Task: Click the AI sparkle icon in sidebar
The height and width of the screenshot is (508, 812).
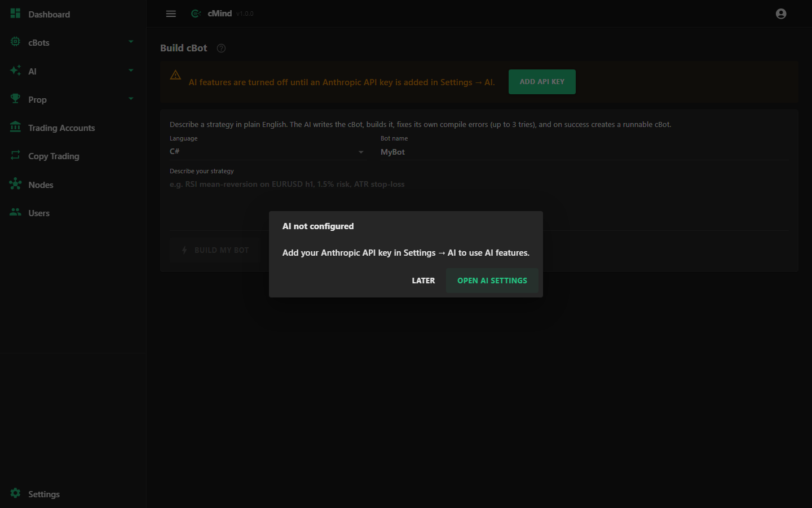Action: (15, 71)
